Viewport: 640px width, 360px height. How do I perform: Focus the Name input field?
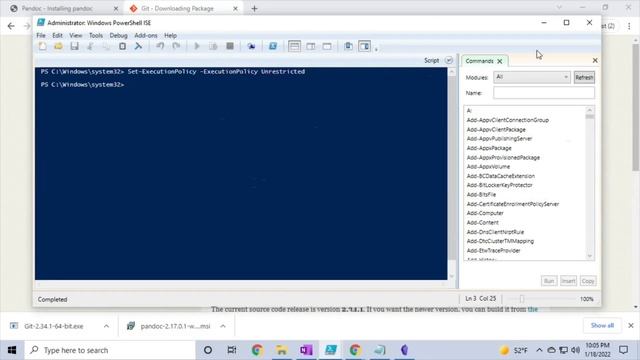544,93
